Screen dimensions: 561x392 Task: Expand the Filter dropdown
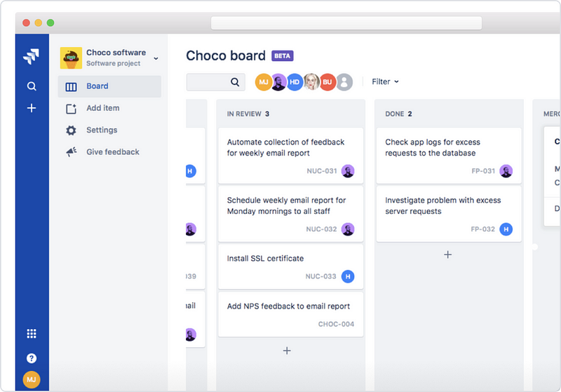(x=385, y=82)
